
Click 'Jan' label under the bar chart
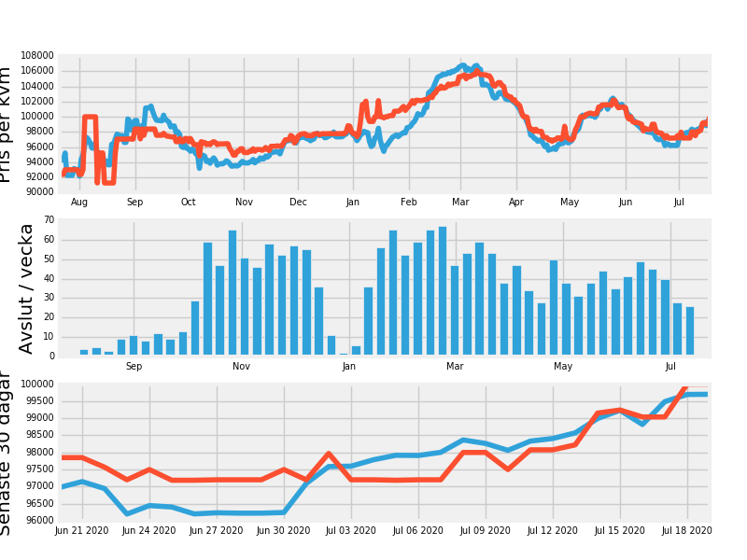click(349, 366)
